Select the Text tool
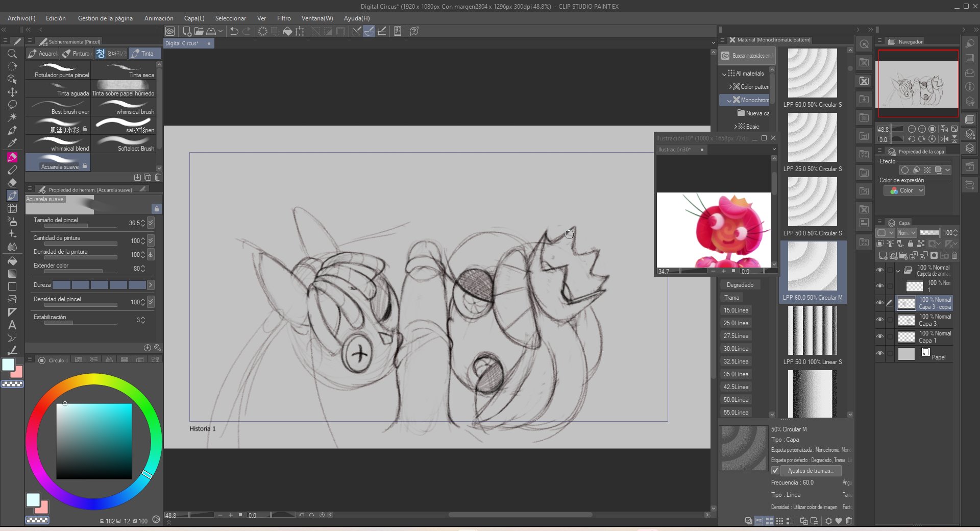The image size is (980, 531). pyautogui.click(x=12, y=325)
